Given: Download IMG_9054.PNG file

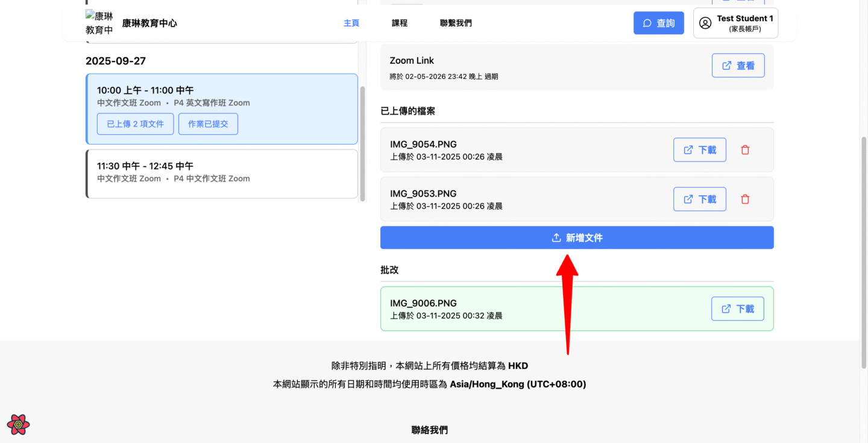Looking at the screenshot, I should pyautogui.click(x=699, y=150).
